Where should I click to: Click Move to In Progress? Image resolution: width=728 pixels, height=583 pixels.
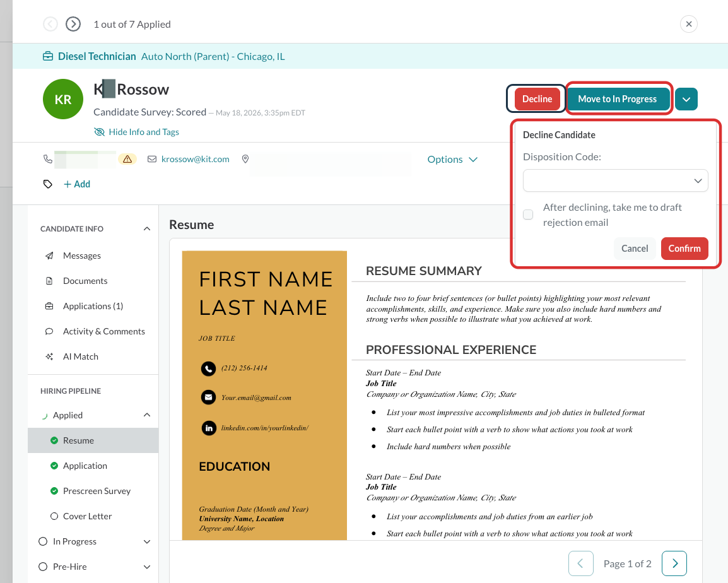click(x=617, y=99)
